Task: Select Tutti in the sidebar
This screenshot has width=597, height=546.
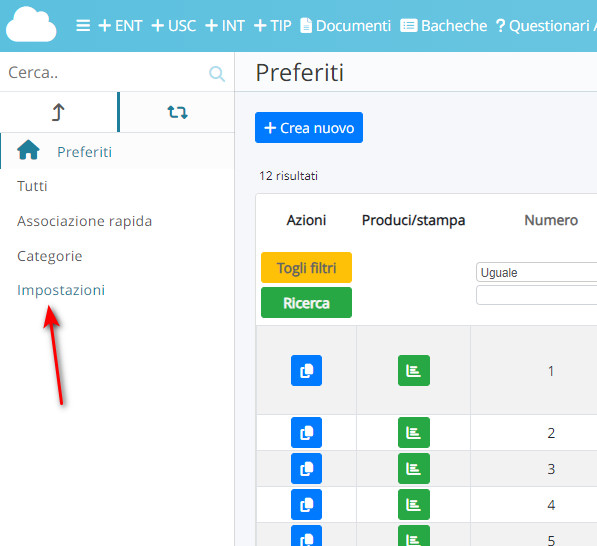Action: (32, 186)
